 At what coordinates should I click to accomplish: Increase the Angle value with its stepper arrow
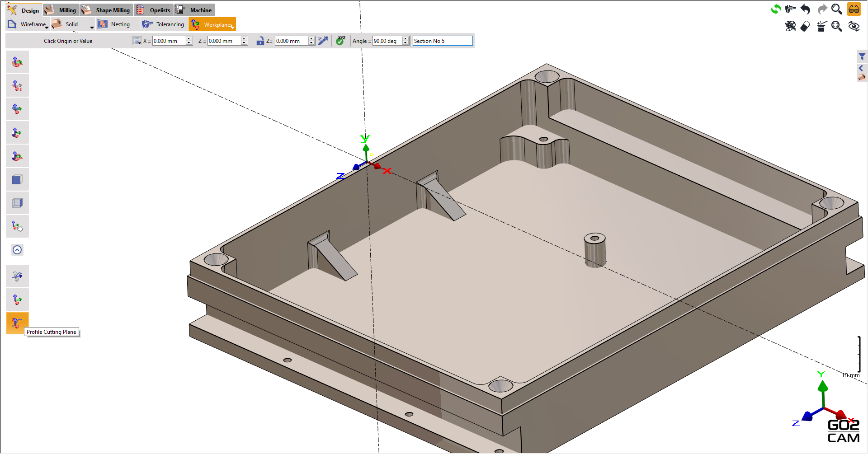tap(405, 38)
